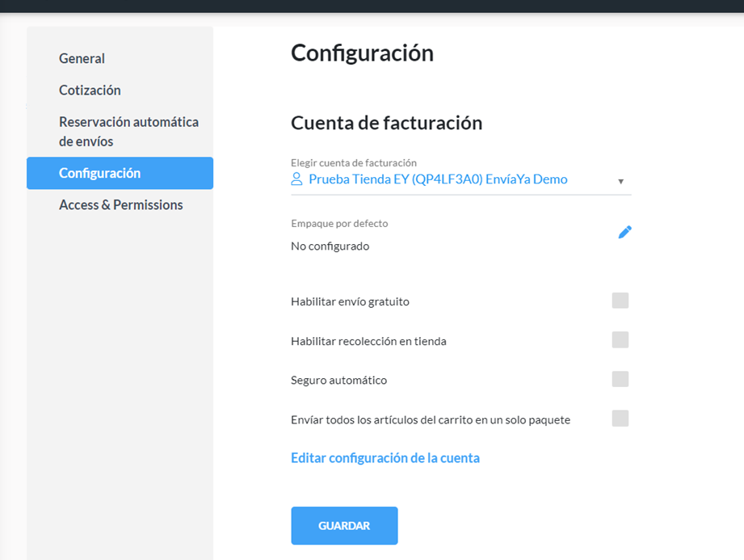Click the Habilitar envío gratuito label text

350,302
